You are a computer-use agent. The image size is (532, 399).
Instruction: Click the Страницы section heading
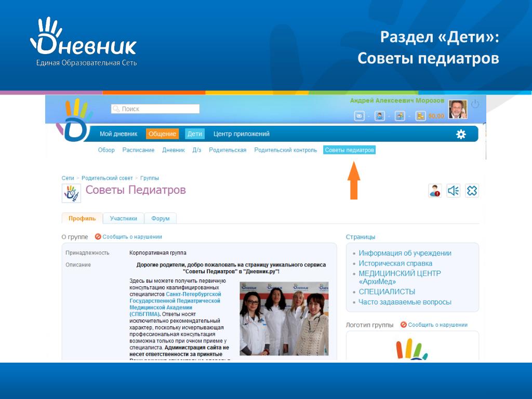pos(361,237)
